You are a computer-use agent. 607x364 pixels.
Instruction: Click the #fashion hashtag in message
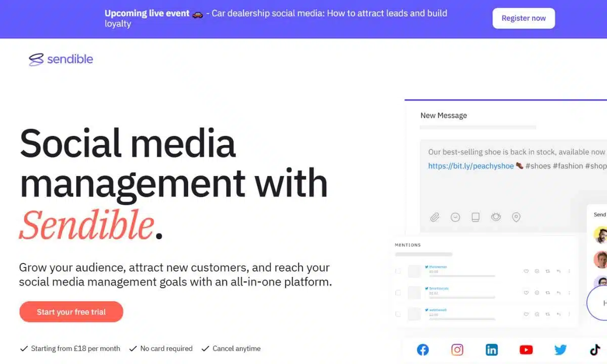pyautogui.click(x=568, y=166)
